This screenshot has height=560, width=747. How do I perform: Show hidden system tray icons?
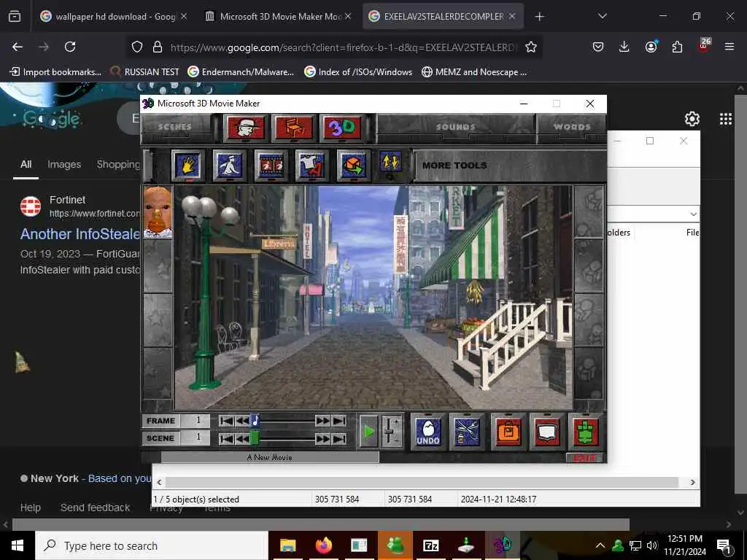(600, 545)
